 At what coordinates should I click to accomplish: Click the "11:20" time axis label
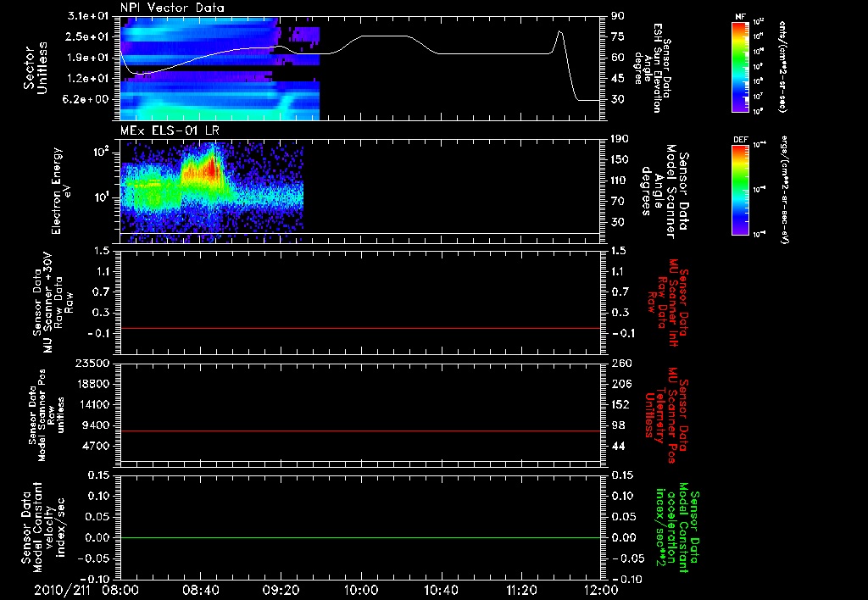(521, 591)
